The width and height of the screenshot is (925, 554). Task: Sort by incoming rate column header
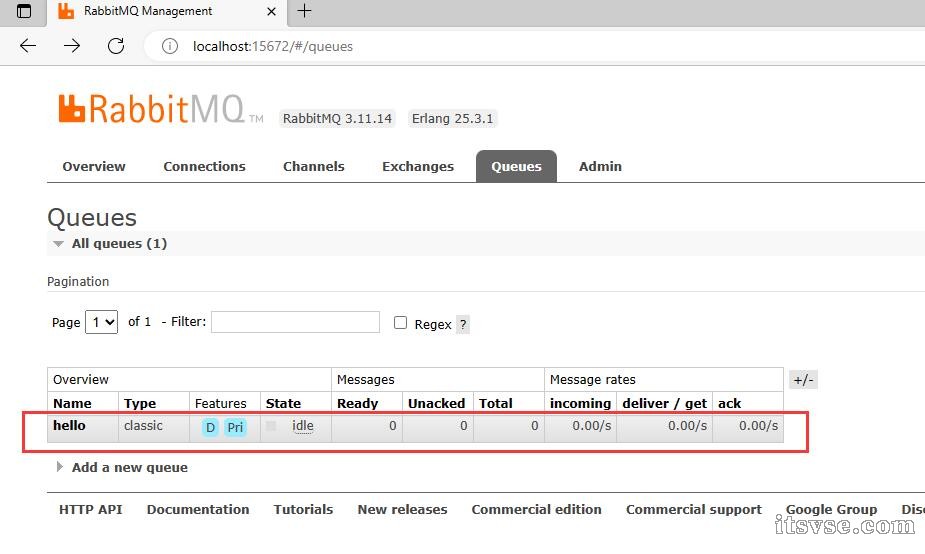click(580, 404)
